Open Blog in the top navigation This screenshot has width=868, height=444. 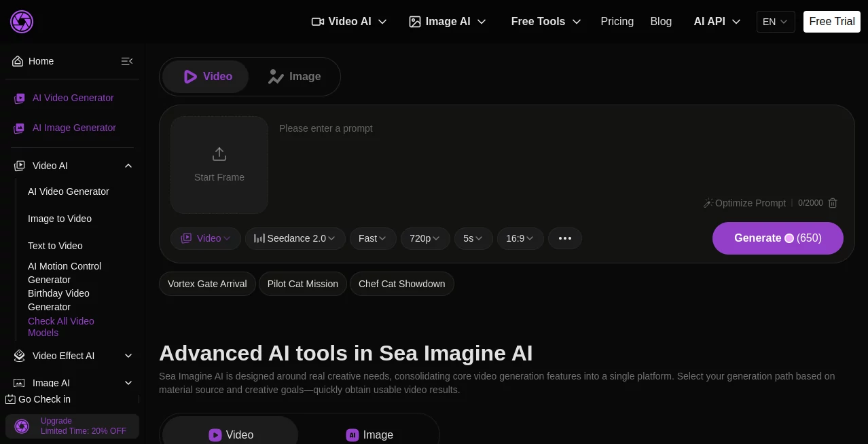point(661,22)
